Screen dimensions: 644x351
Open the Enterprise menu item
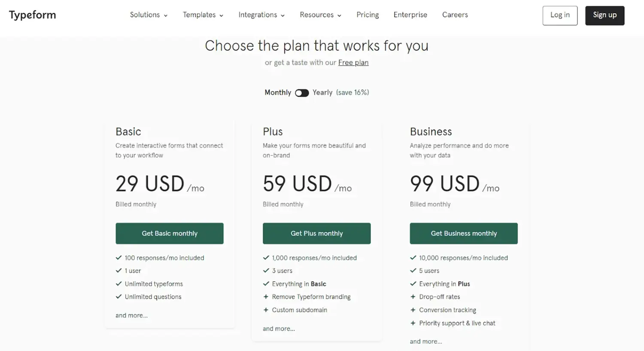(x=410, y=15)
